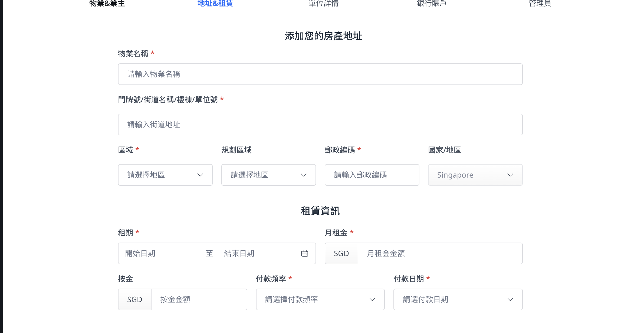Click the 付款日期 label
The image size is (644, 333).
(x=409, y=279)
